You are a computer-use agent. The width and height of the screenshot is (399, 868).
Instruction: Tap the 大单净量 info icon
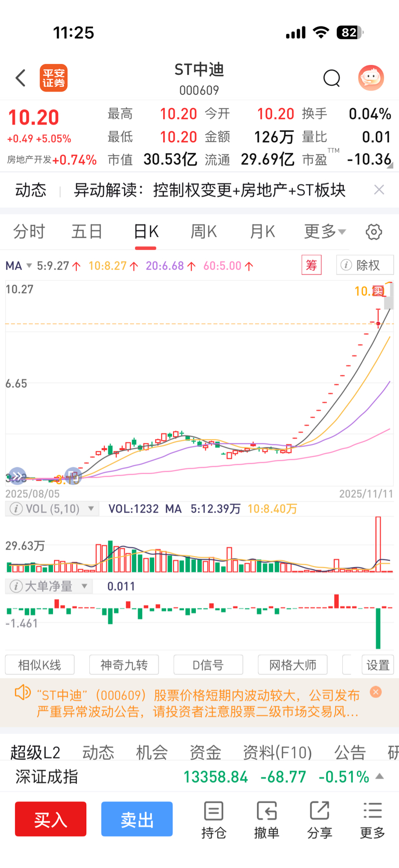pyautogui.click(x=16, y=586)
